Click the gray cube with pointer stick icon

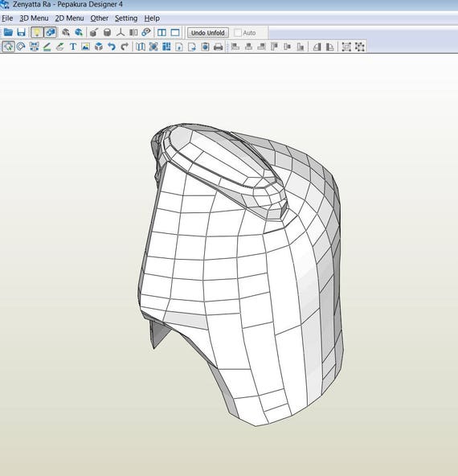[x=94, y=32]
